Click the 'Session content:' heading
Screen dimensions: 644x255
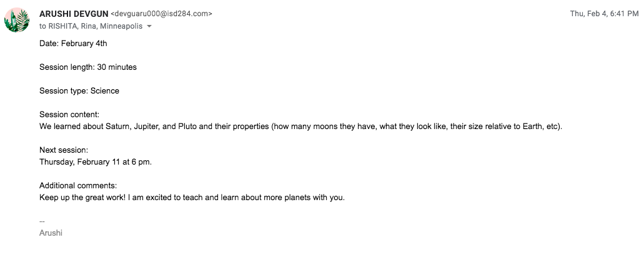[69, 115]
